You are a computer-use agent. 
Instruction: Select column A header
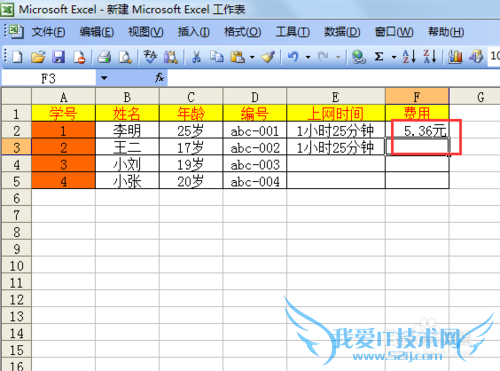[63, 97]
